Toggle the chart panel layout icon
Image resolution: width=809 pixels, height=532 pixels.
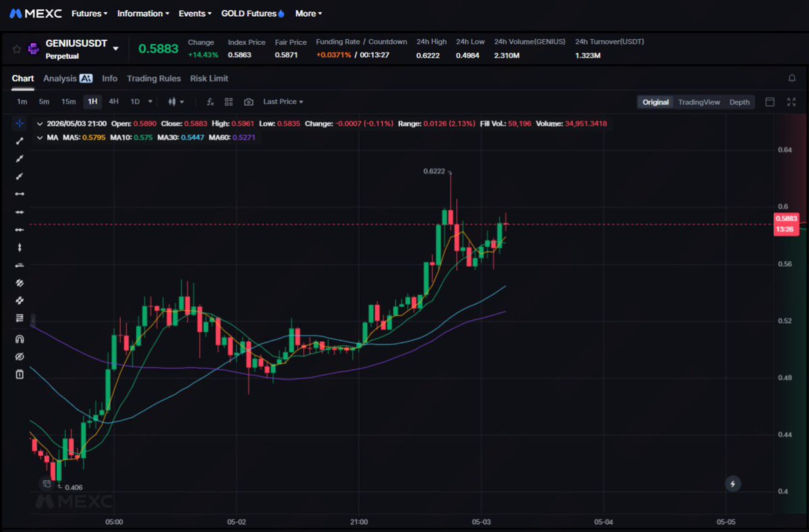point(770,102)
